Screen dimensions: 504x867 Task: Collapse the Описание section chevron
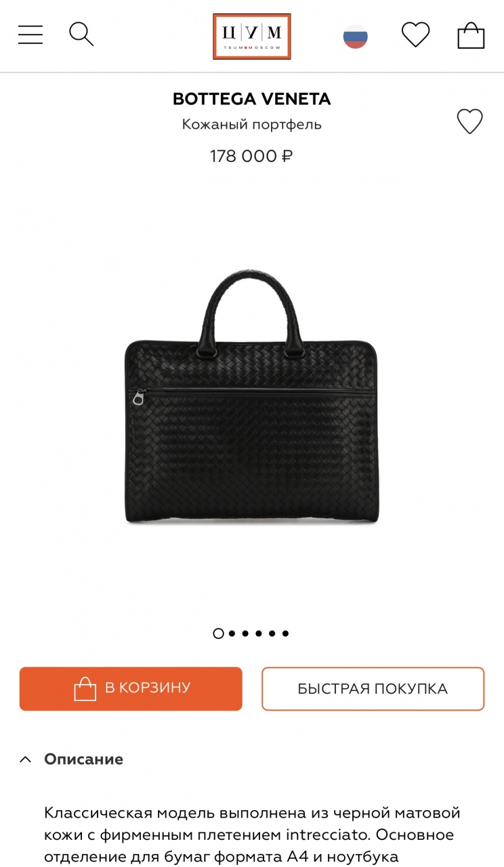[x=25, y=759]
